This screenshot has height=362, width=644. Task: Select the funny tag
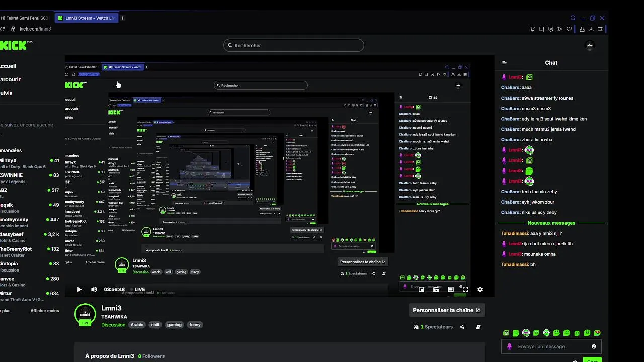coord(195,325)
